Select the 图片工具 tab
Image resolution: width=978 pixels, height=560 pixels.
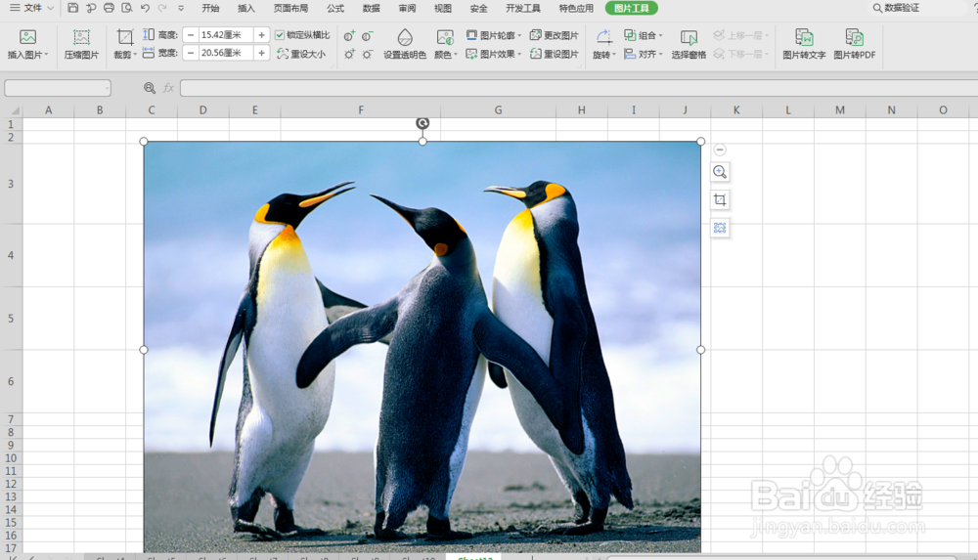tap(631, 8)
